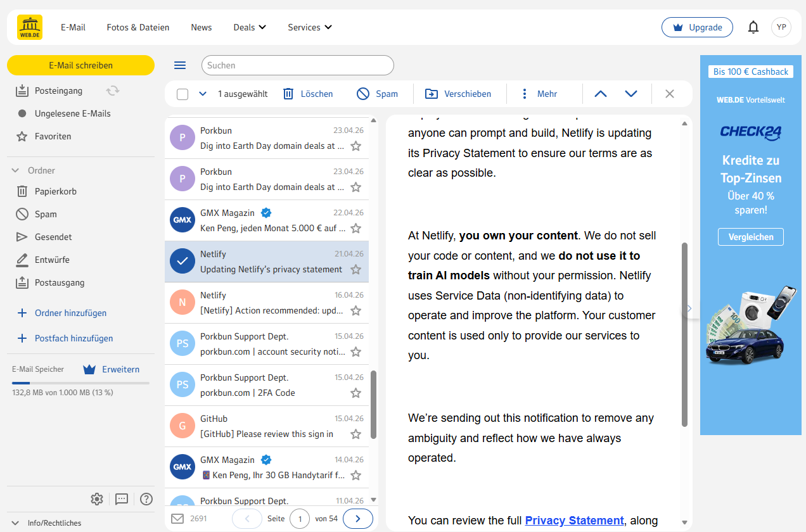
Task: Open Porkbun Support Dept. 2FA Code email
Action: coord(267,385)
